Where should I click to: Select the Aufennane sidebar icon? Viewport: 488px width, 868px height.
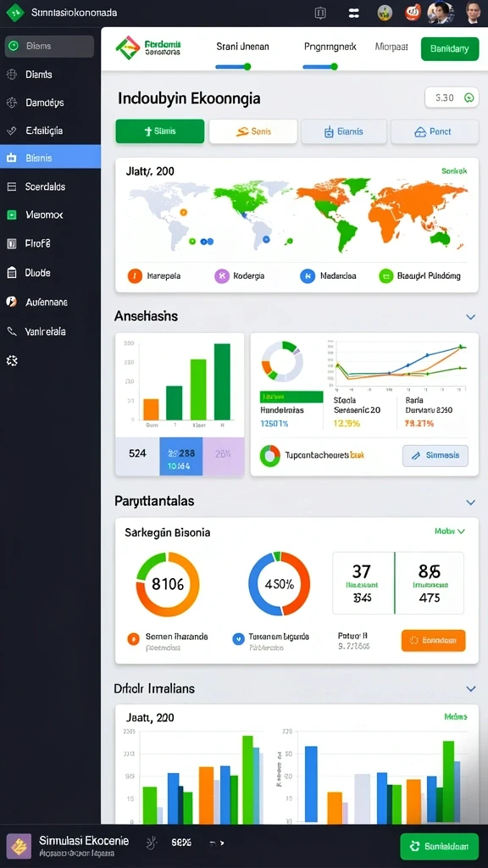click(12, 302)
